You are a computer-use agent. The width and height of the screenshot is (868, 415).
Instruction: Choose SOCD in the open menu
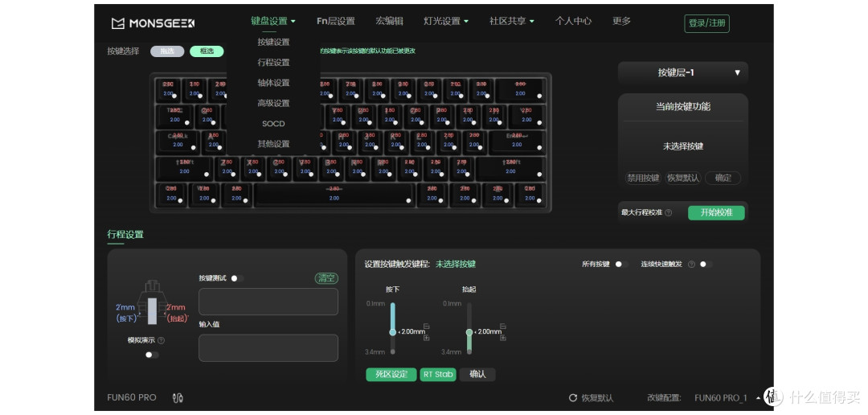[x=273, y=124]
